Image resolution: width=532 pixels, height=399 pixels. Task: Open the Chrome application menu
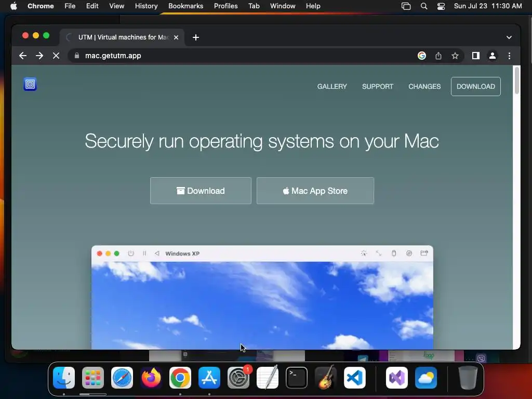tap(41, 6)
